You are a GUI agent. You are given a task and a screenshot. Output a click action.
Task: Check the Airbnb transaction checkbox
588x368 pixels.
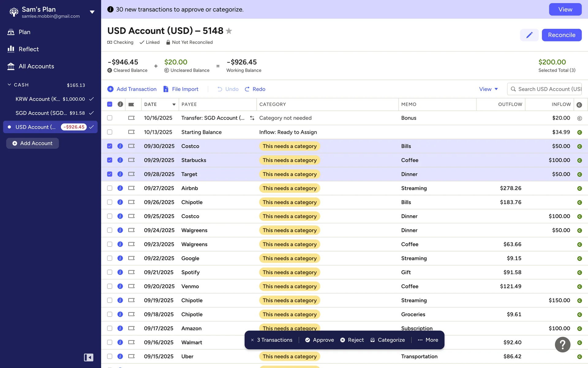(x=110, y=188)
